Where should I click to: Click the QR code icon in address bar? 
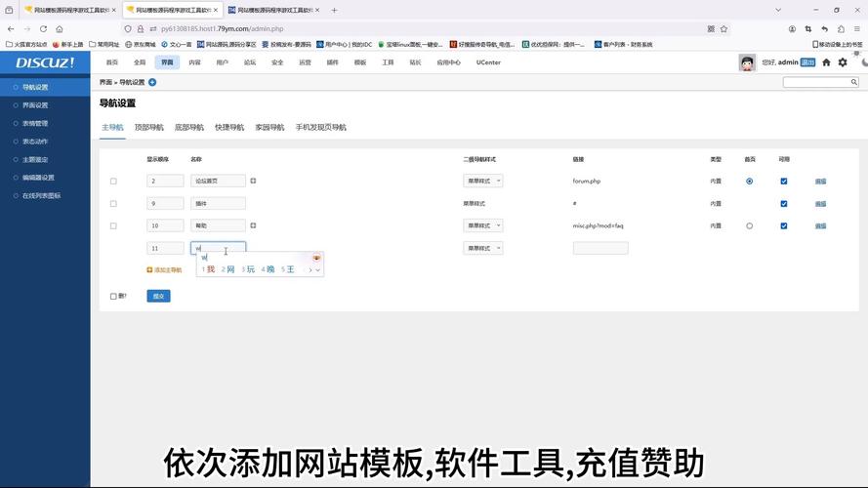tap(711, 28)
